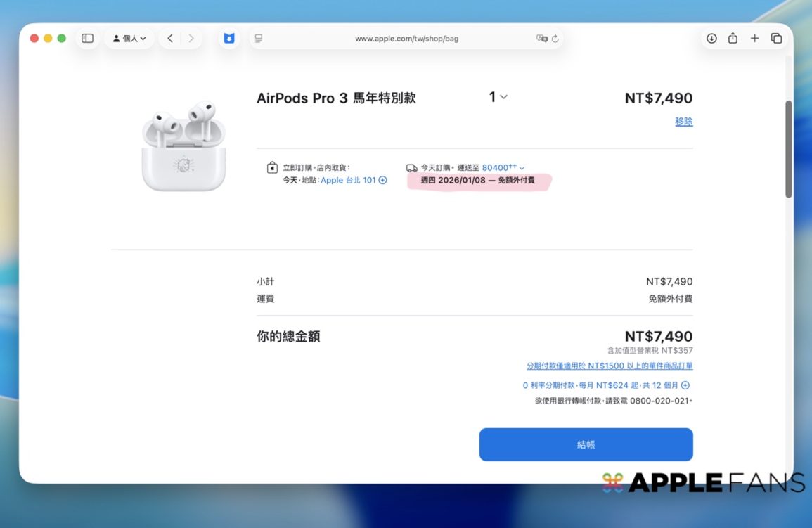Click the back navigation arrow
812x528 pixels.
pyautogui.click(x=170, y=39)
